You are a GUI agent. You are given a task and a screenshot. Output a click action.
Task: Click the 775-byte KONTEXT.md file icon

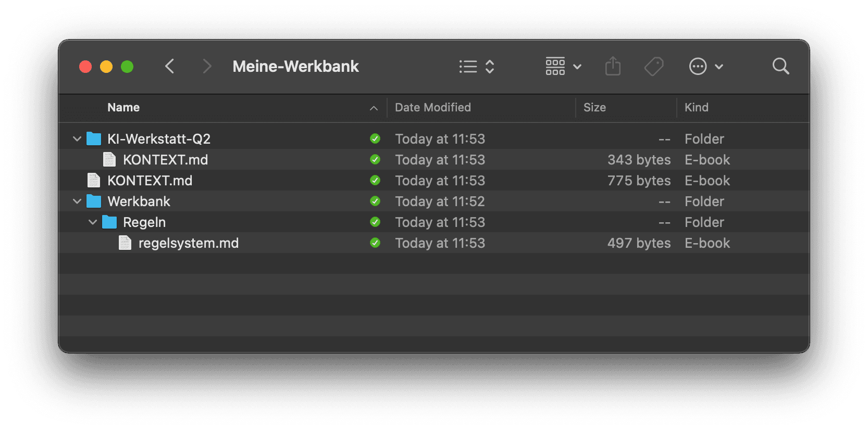click(94, 180)
